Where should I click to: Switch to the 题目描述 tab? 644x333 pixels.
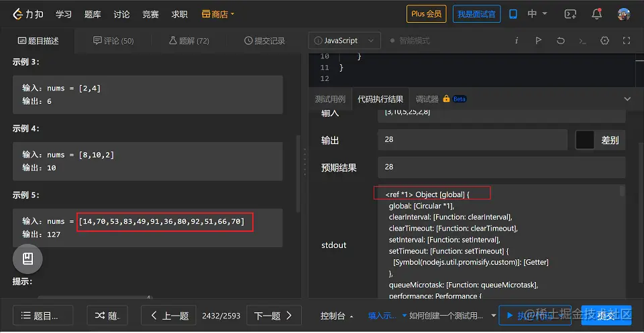pos(38,41)
